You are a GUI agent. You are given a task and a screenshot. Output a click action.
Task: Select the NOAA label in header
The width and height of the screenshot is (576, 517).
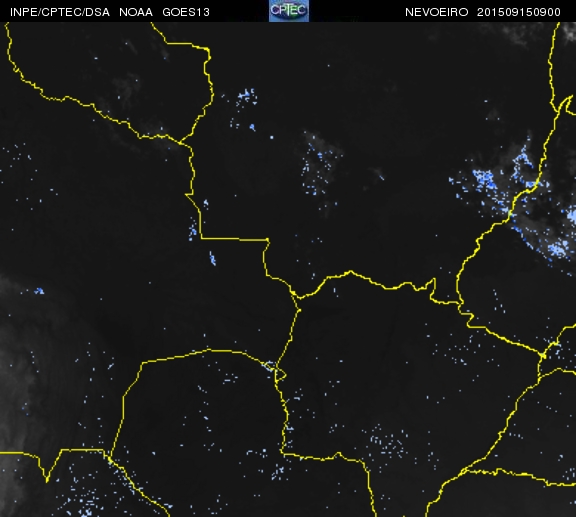pos(136,12)
